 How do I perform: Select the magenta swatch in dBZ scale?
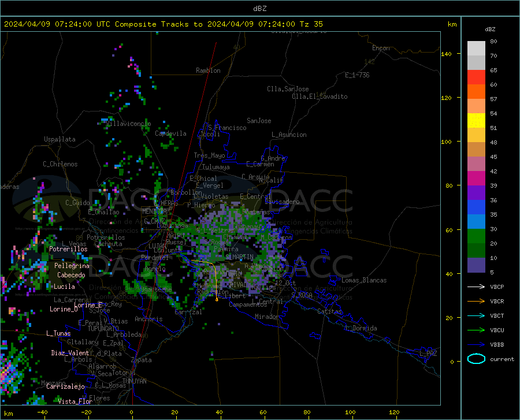(476, 179)
